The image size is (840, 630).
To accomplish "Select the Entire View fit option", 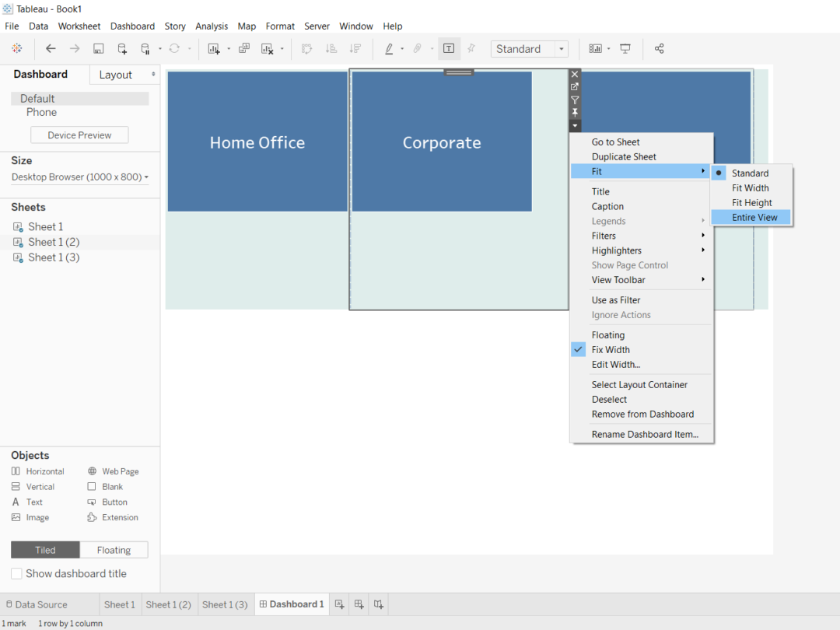I will tap(751, 217).
